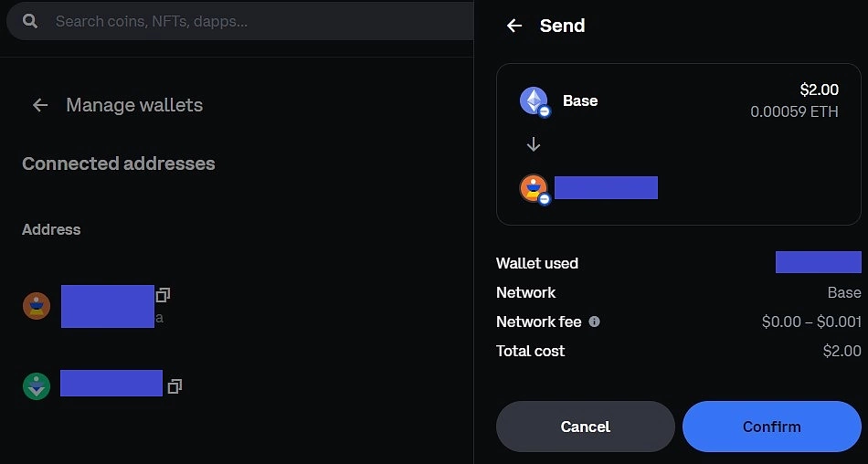Image resolution: width=868 pixels, height=464 pixels.
Task: Copy the second connected address
Action: 175,386
